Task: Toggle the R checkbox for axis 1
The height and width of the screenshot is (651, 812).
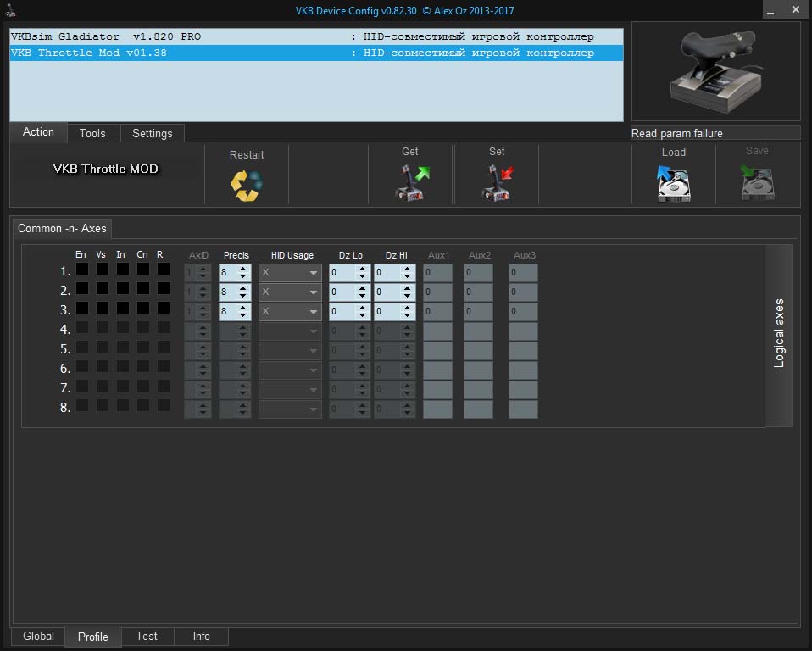Action: pyautogui.click(x=164, y=270)
